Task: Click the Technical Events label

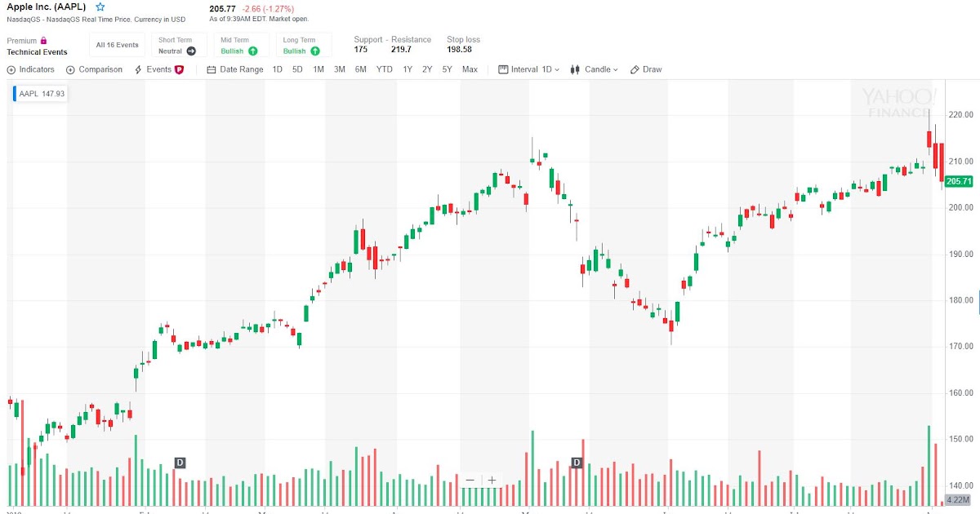Action: (38, 52)
